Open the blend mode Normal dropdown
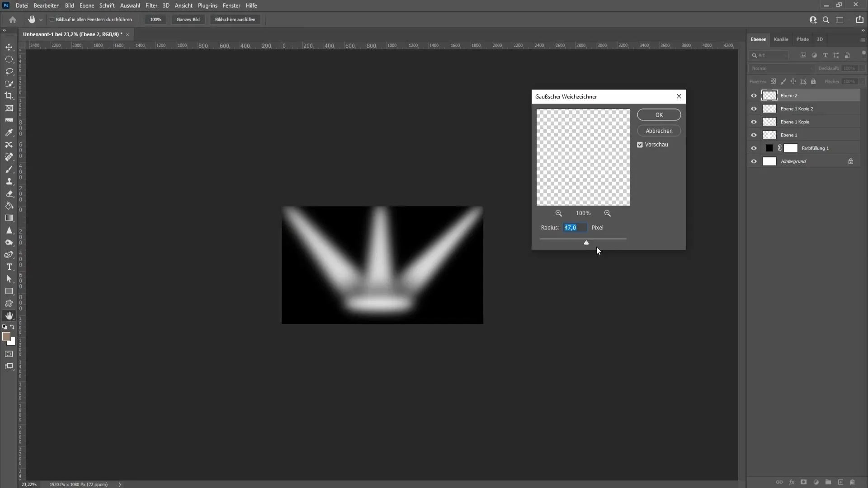The image size is (868, 488). click(x=781, y=68)
